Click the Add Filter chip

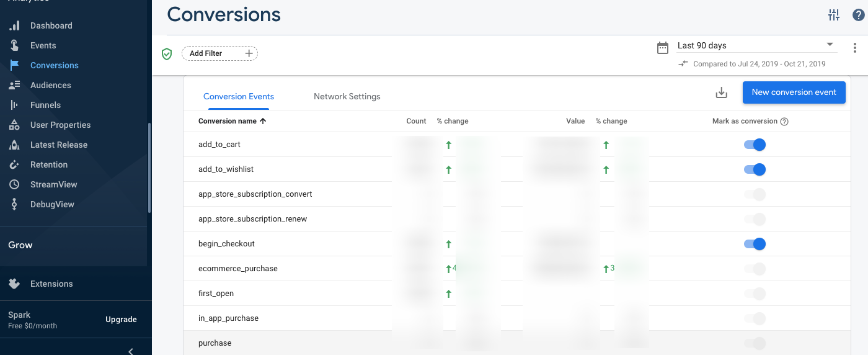pos(219,53)
